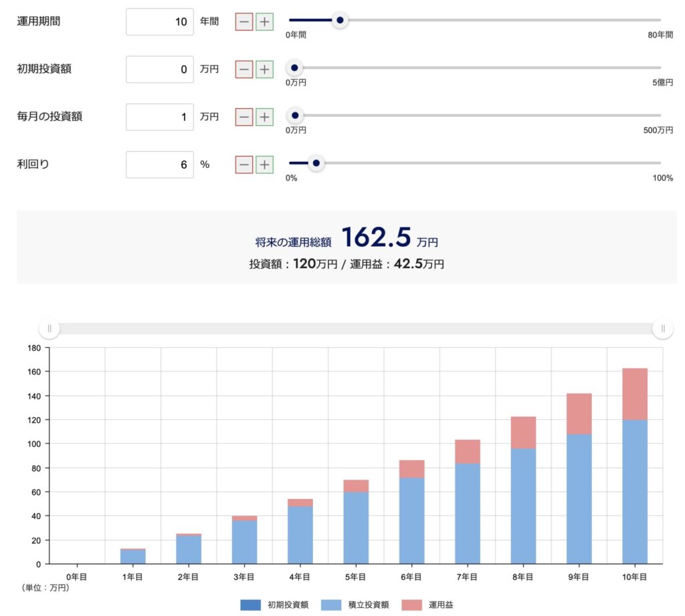Increase 初期投資額 with the plus button
Viewport: 685px width, 616px height.
pyautogui.click(x=265, y=69)
